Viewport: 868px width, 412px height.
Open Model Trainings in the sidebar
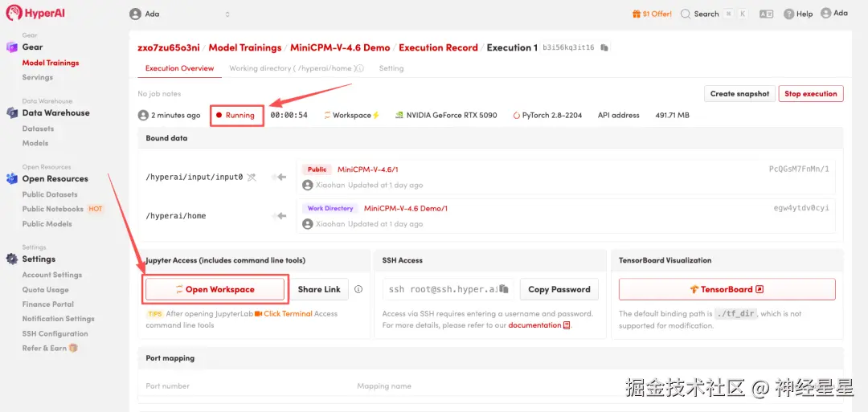(x=51, y=63)
